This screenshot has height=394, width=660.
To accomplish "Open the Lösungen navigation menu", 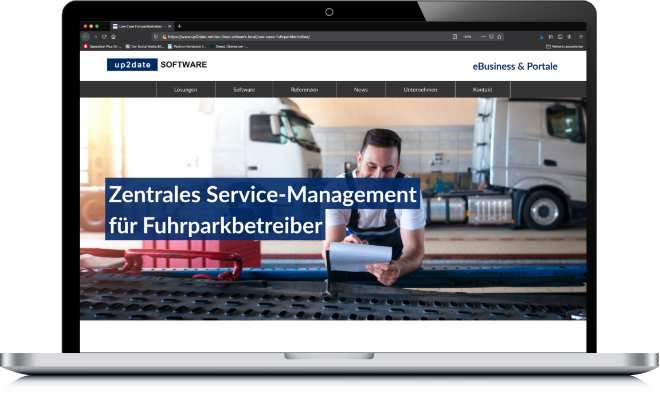I will [x=186, y=90].
